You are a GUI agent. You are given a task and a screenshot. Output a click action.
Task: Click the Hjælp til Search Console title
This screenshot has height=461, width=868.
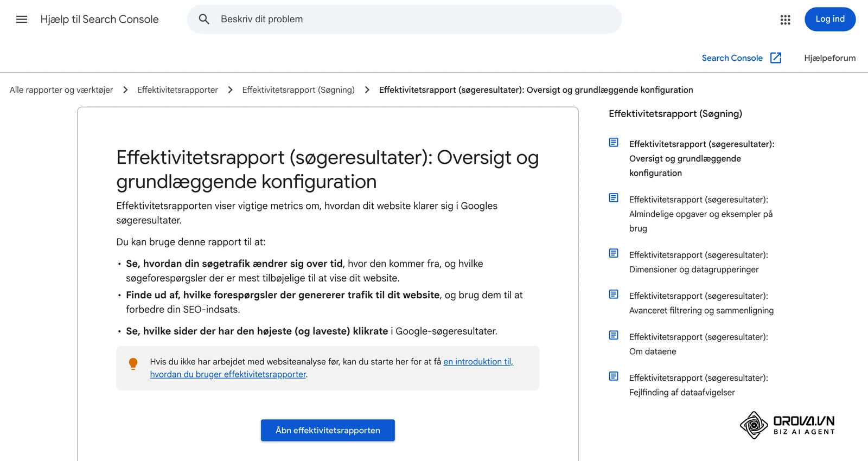tap(99, 20)
